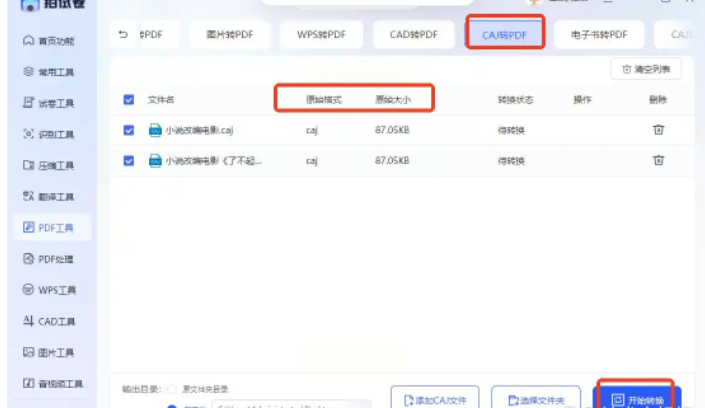The image size is (705, 408).
Task: Click the 操作 column header
Action: click(582, 99)
